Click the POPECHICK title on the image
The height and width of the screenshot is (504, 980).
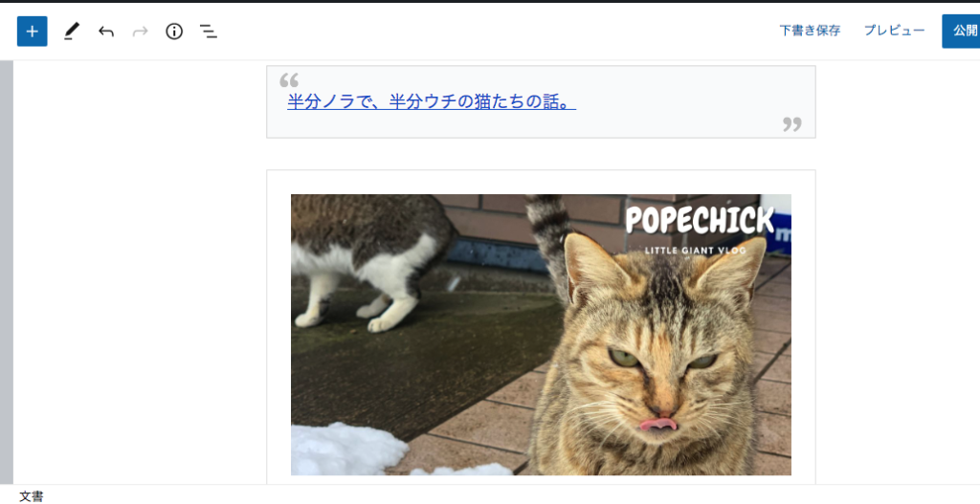tap(700, 221)
